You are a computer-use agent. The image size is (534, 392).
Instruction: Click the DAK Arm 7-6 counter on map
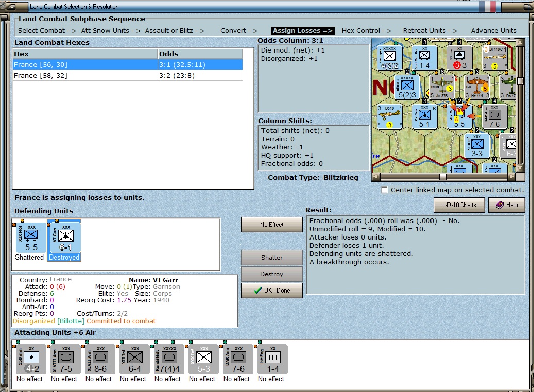coord(494,116)
